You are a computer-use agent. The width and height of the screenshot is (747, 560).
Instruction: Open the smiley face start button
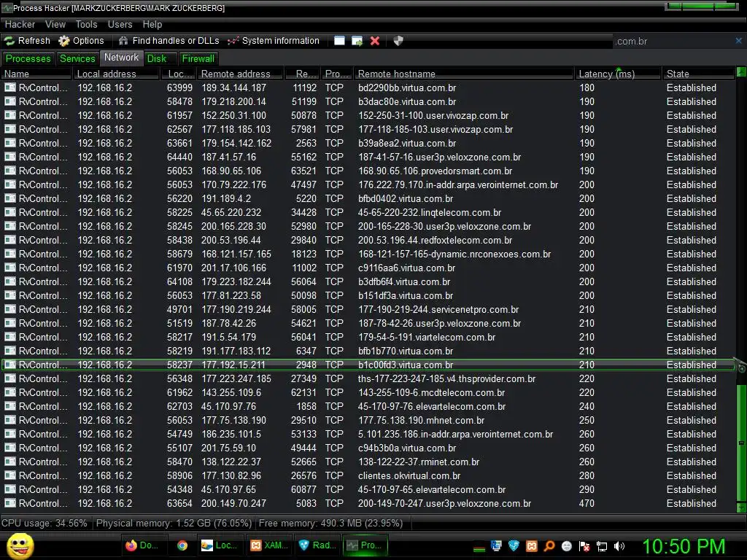20,545
